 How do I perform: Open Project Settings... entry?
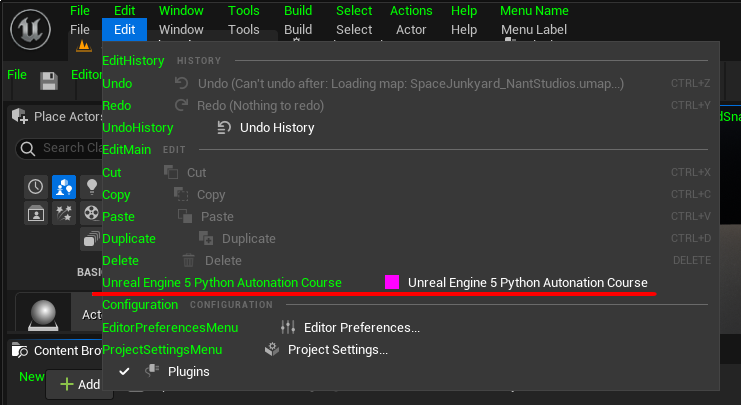coord(411,349)
